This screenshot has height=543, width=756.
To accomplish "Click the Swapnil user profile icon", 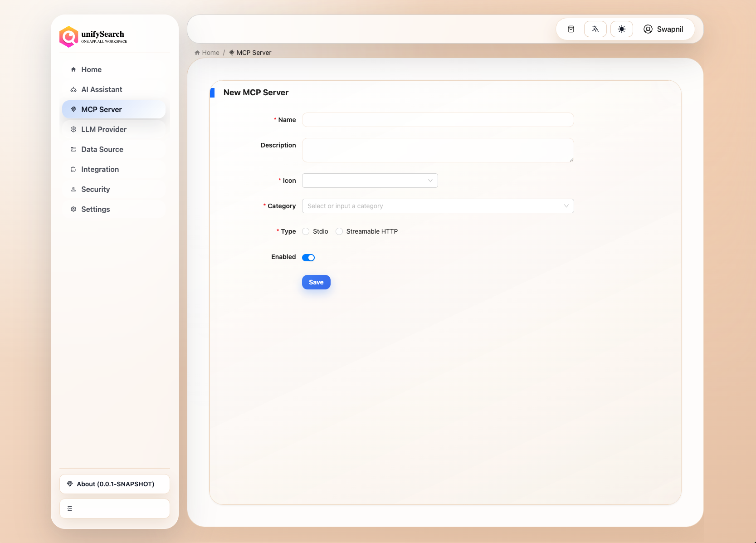I will [648, 29].
